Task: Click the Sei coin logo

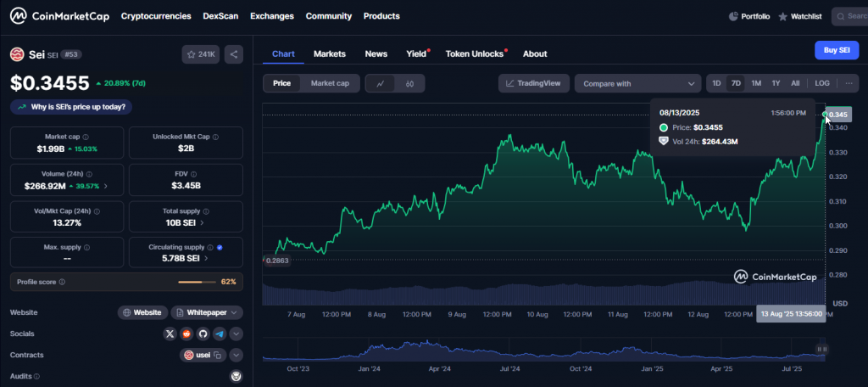Action: 17,54
